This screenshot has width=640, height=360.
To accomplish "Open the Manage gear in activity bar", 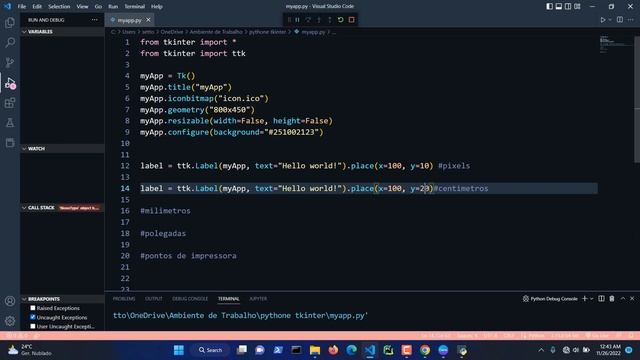I will (x=10, y=321).
